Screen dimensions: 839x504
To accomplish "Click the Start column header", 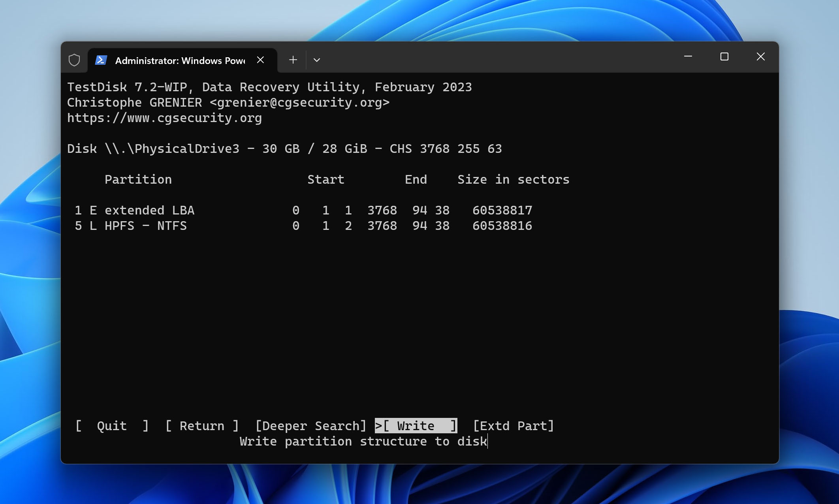I will point(326,179).
